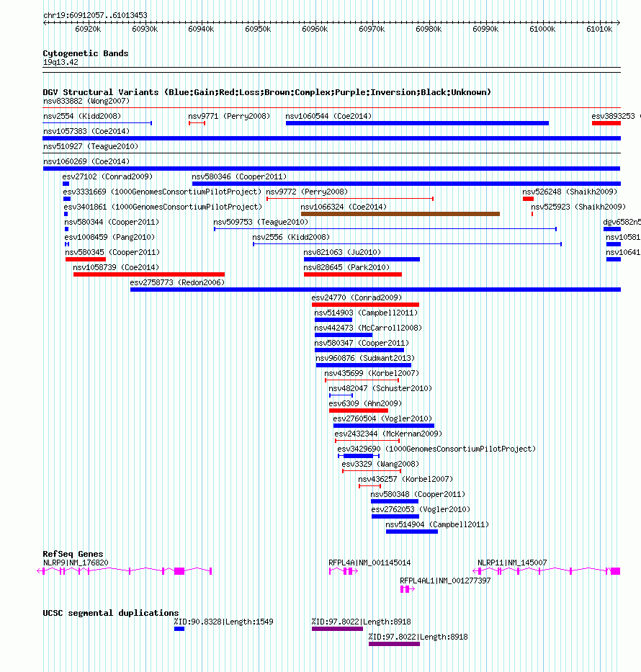Open the nsv526248 (Shaikh2009) variant
The image size is (641, 672).
click(x=570, y=192)
